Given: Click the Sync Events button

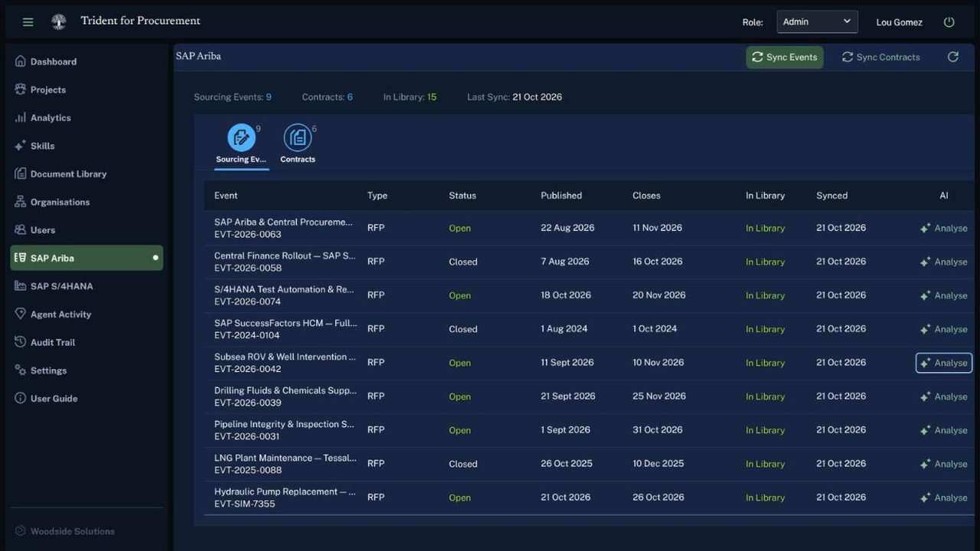Looking at the screenshot, I should click(x=785, y=57).
